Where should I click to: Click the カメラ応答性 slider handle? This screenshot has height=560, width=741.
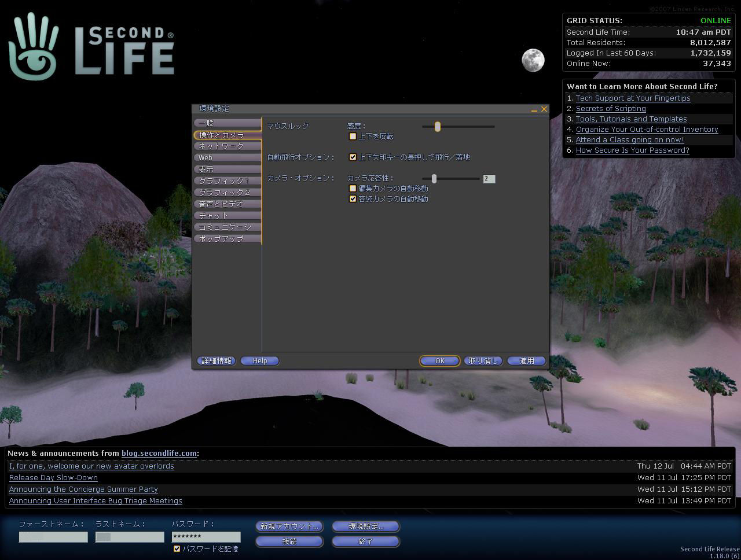click(x=434, y=179)
